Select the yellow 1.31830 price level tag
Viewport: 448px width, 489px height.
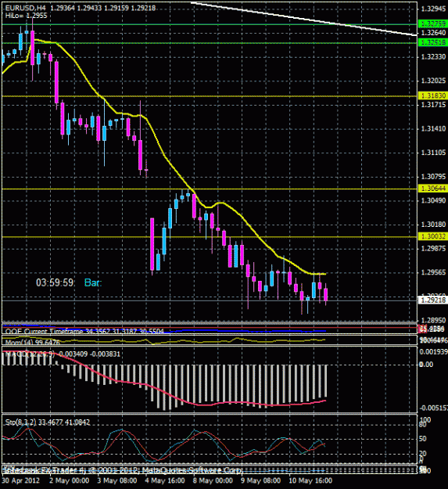(433, 95)
